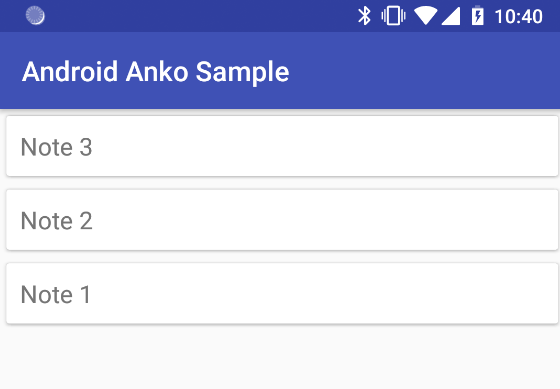Open the Note 3 card
The height and width of the screenshot is (389, 560).
(x=282, y=146)
